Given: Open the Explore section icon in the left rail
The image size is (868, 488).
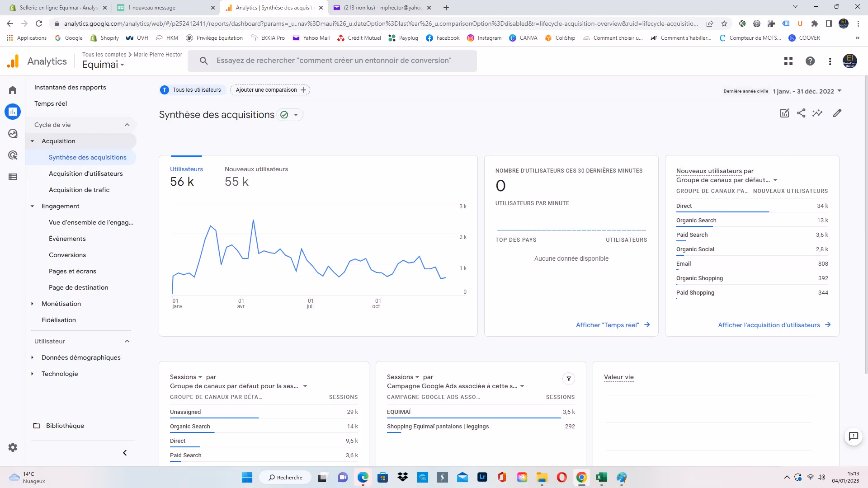Looking at the screenshot, I should (13, 133).
